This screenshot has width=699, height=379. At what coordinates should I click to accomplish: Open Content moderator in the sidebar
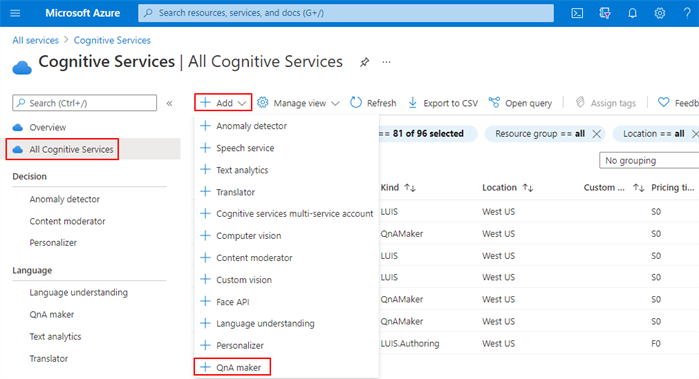67,221
